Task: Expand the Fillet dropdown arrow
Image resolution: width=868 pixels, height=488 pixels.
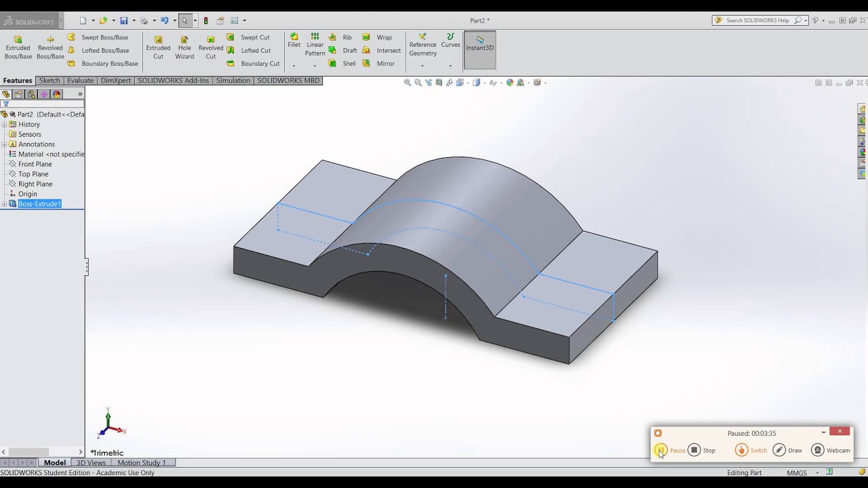Action: tap(294, 66)
